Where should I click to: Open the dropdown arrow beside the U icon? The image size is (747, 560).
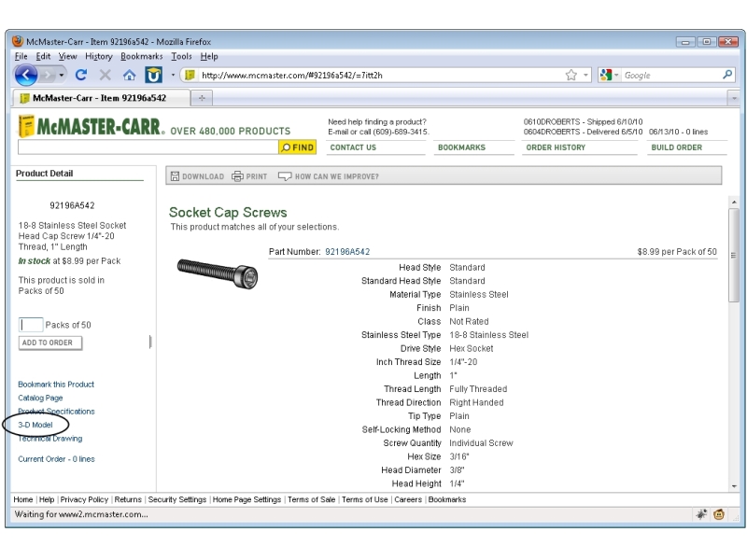click(x=173, y=75)
